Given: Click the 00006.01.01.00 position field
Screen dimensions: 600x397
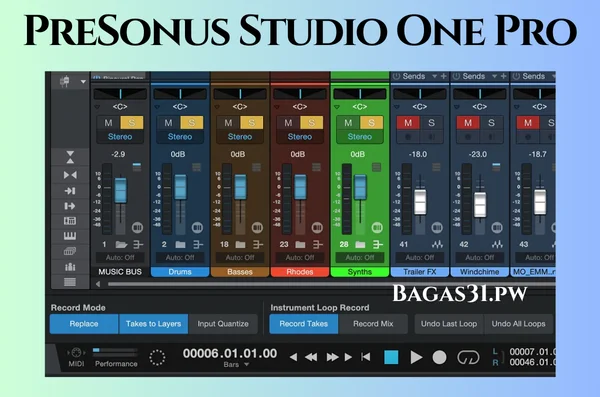Looking at the screenshot, I should 230,353.
